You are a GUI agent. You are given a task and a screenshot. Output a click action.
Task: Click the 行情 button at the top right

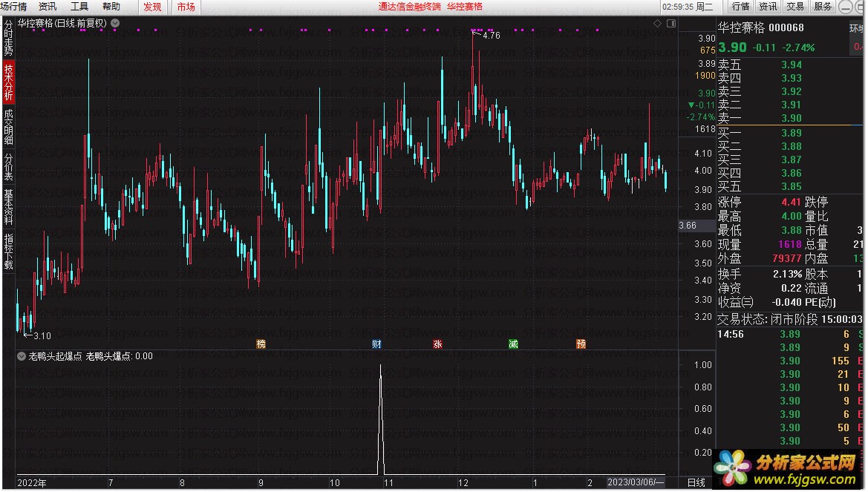pyautogui.click(x=740, y=7)
